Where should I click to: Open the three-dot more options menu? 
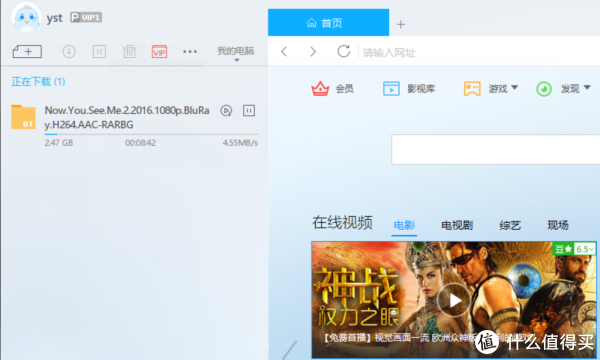(190, 51)
